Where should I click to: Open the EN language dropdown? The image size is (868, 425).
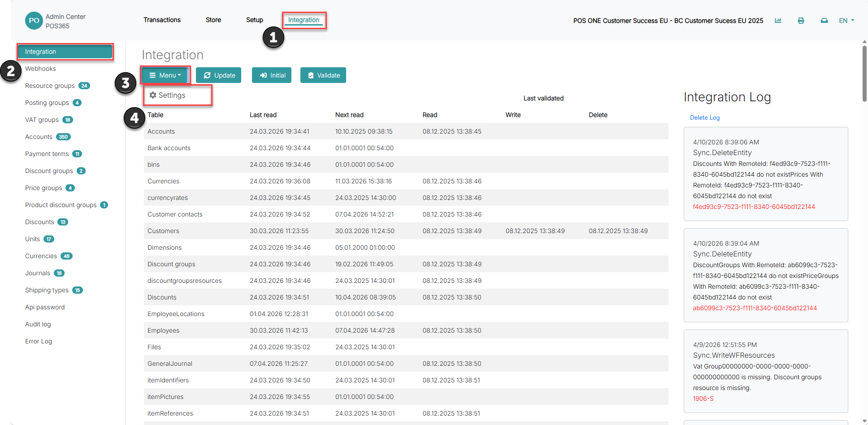(846, 21)
